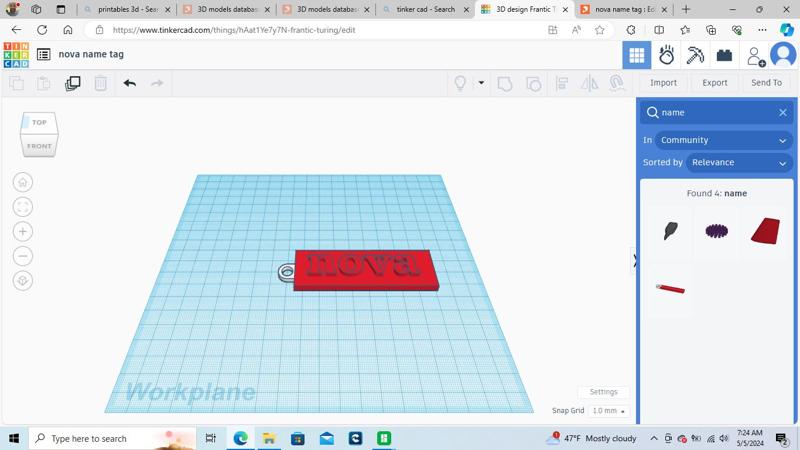Invite people with add-user icon

tap(756, 56)
